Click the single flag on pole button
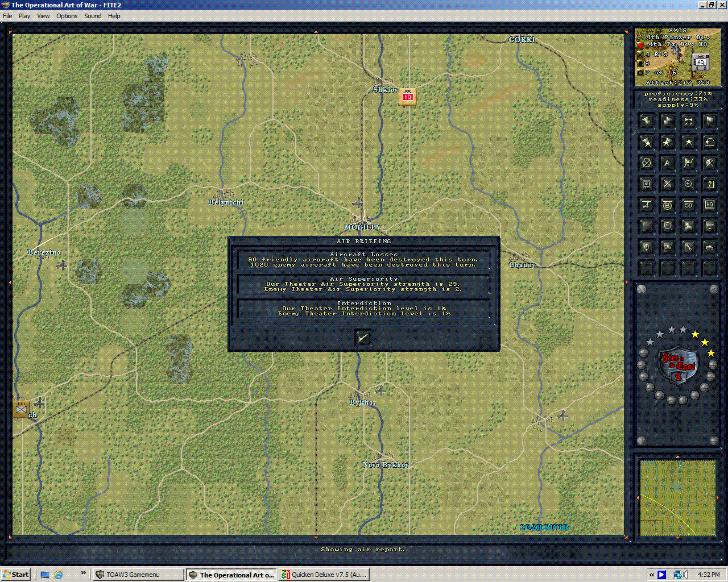 tap(709, 120)
